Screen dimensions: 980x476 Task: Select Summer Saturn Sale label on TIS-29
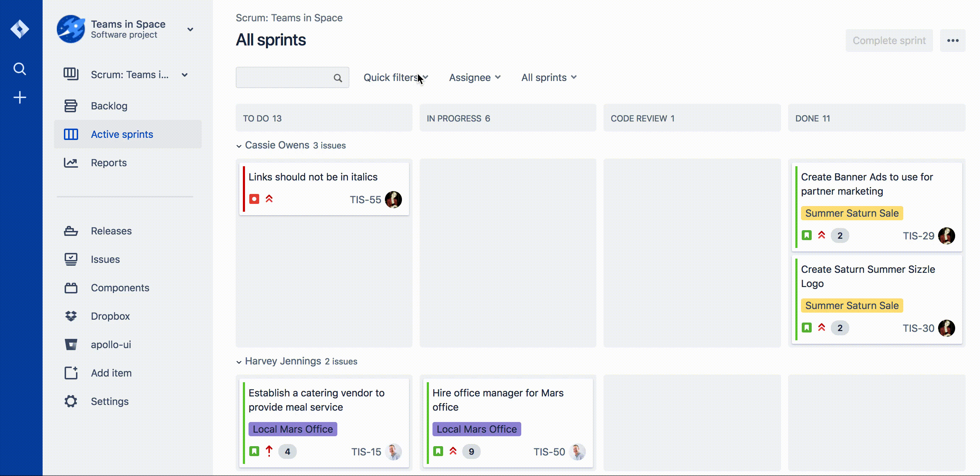click(851, 213)
